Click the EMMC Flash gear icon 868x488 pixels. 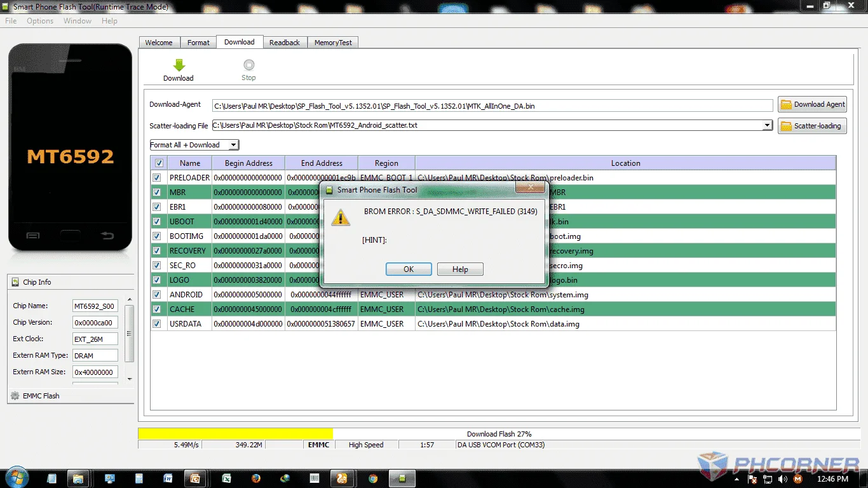point(15,396)
